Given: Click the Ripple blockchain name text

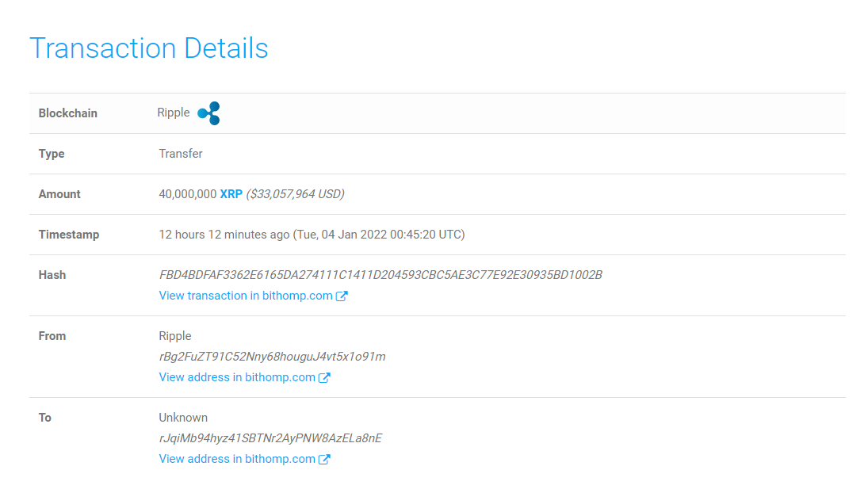Looking at the screenshot, I should (x=174, y=113).
